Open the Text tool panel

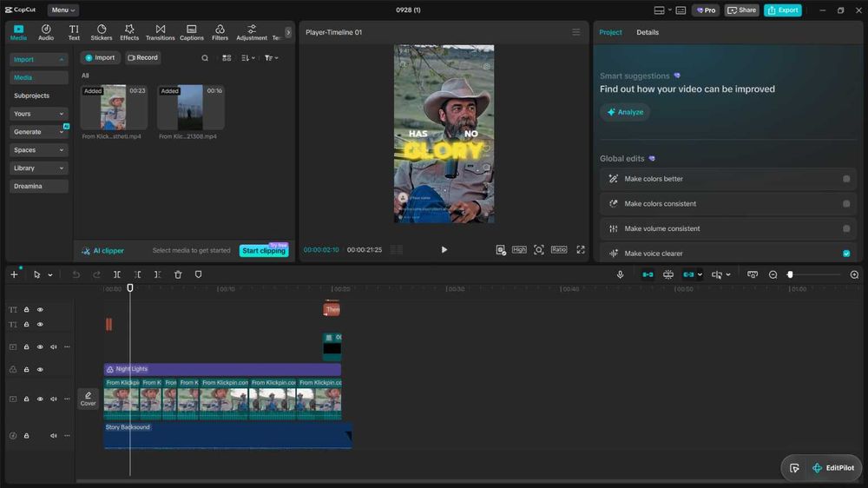coord(74,33)
